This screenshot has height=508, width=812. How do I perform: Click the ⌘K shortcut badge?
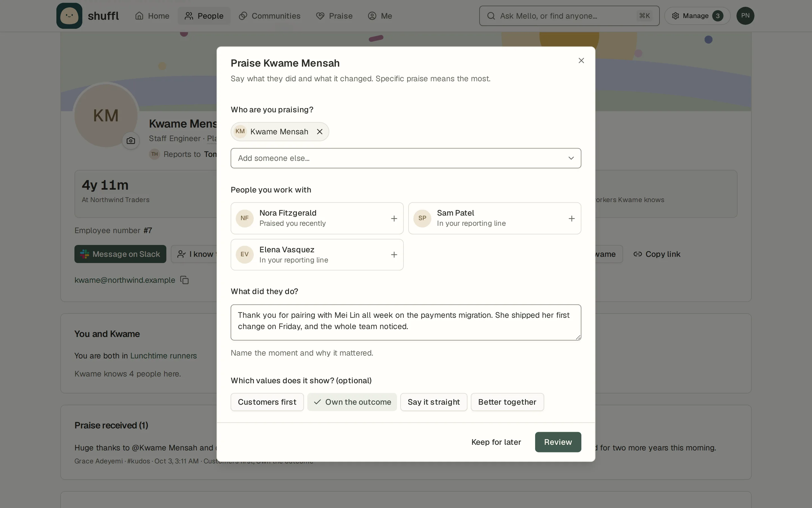tap(644, 16)
